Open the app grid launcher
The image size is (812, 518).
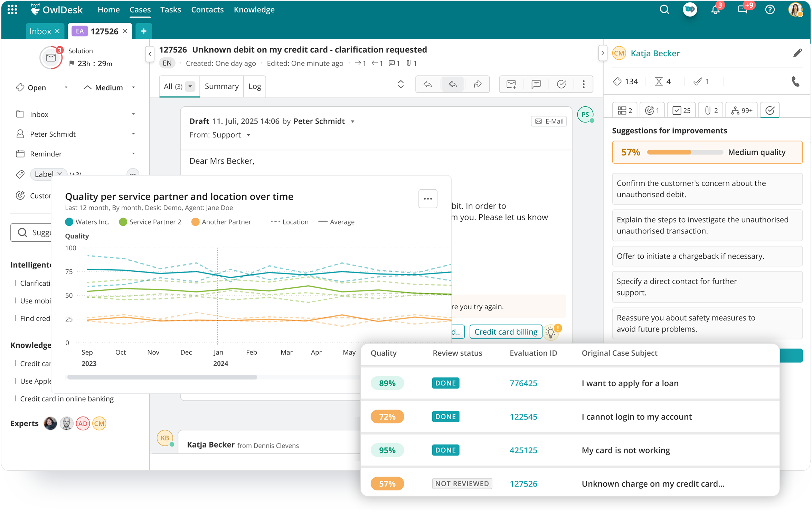(x=12, y=10)
